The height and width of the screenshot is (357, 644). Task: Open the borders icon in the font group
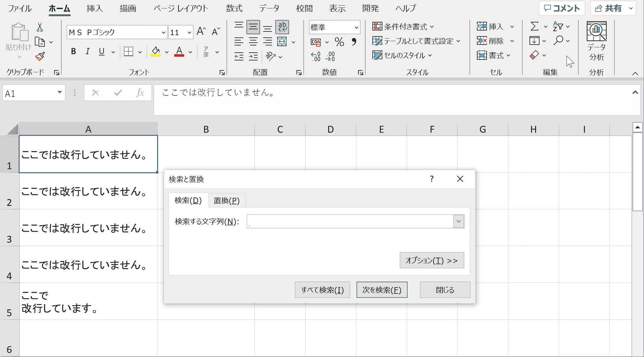[x=128, y=52]
